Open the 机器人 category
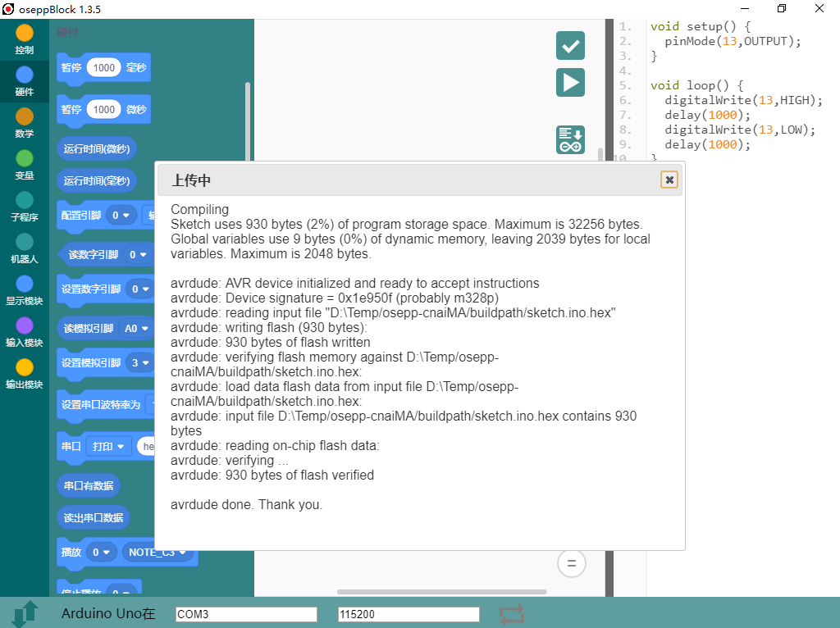The width and height of the screenshot is (840, 628). pos(25,248)
